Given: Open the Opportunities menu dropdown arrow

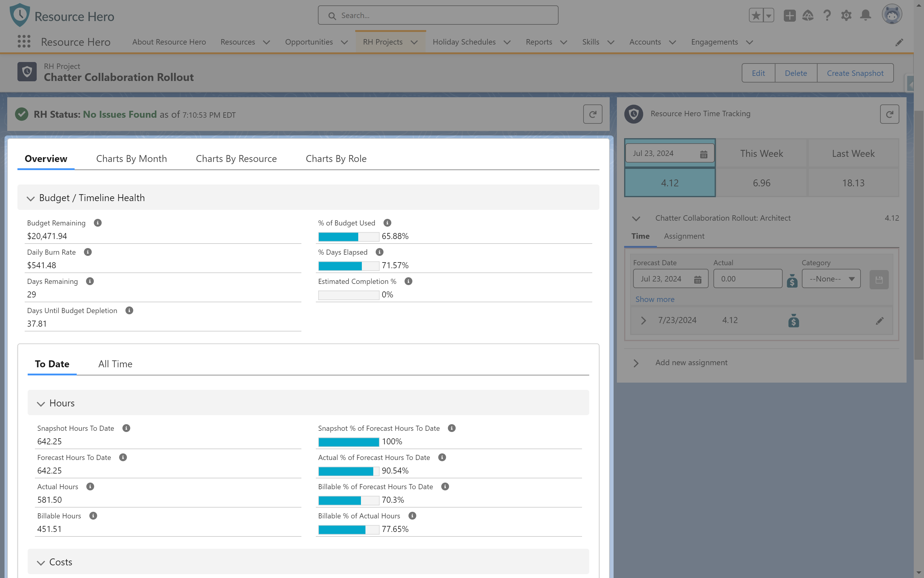Looking at the screenshot, I should 344,42.
